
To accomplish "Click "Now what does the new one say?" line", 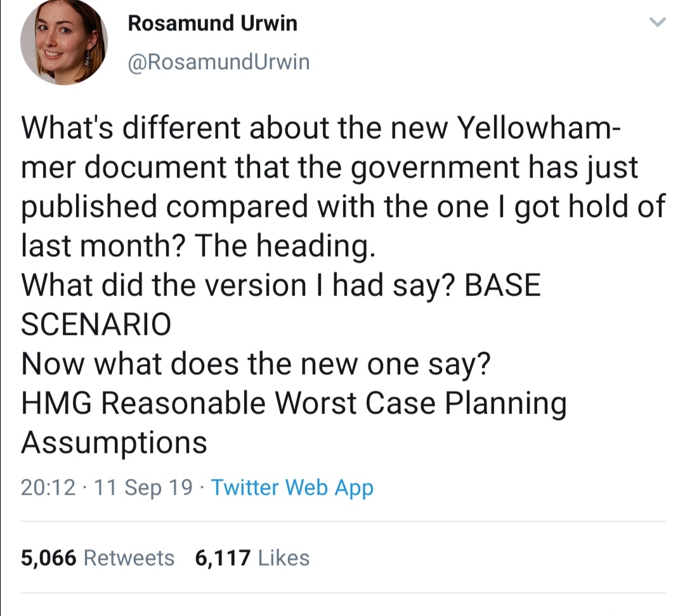I will point(256,364).
